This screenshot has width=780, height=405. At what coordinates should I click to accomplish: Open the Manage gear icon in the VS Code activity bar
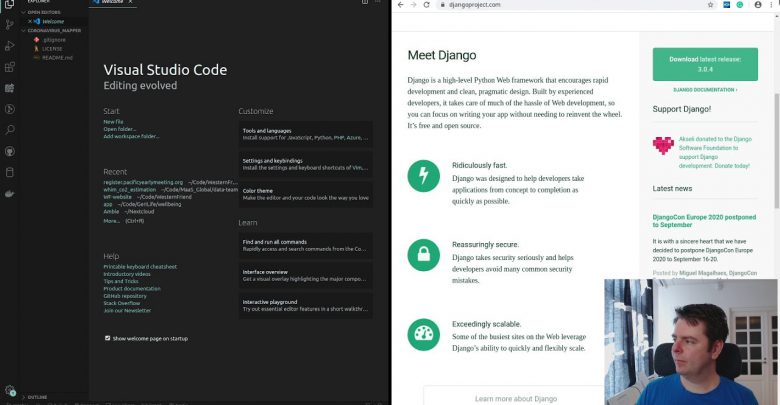(9, 391)
